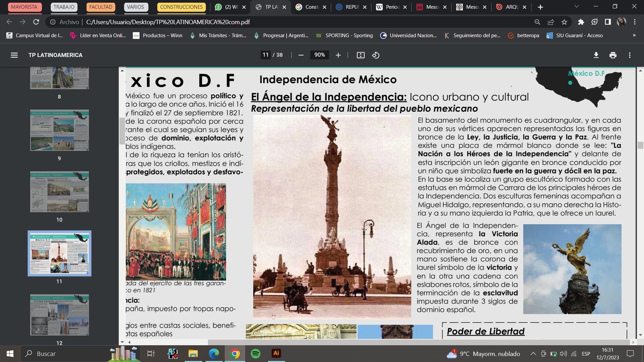This screenshot has height=362, width=644.
Task: Click the fit to page icon
Action: [x=361, y=55]
